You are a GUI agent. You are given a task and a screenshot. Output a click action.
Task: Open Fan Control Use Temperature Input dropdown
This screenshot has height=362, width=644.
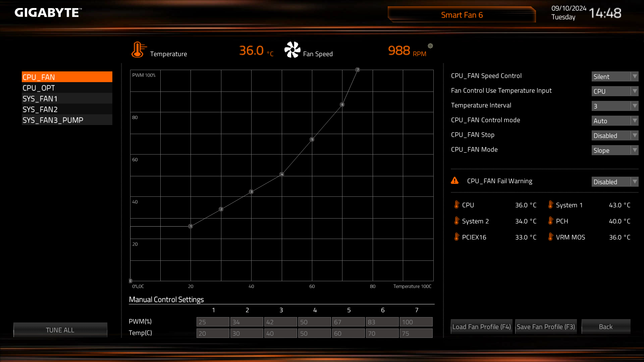pos(614,91)
